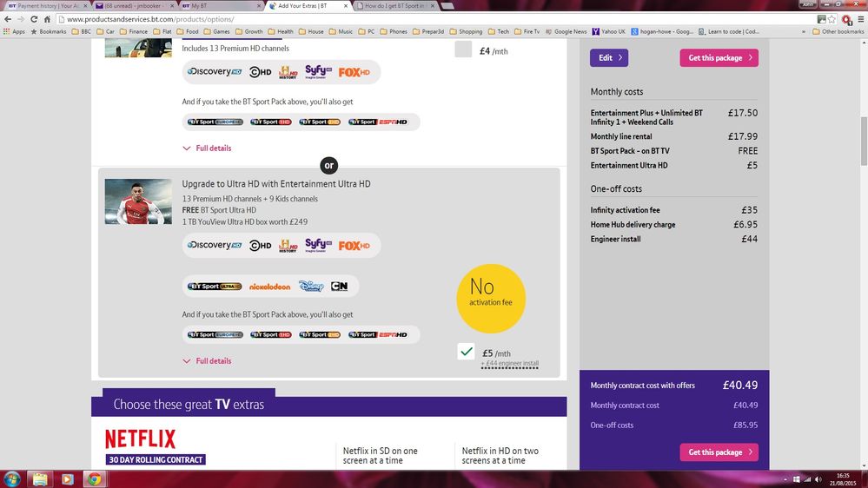Click the One-off costs £85.95 line
Image resolution: width=868 pixels, height=488 pixels.
673,425
